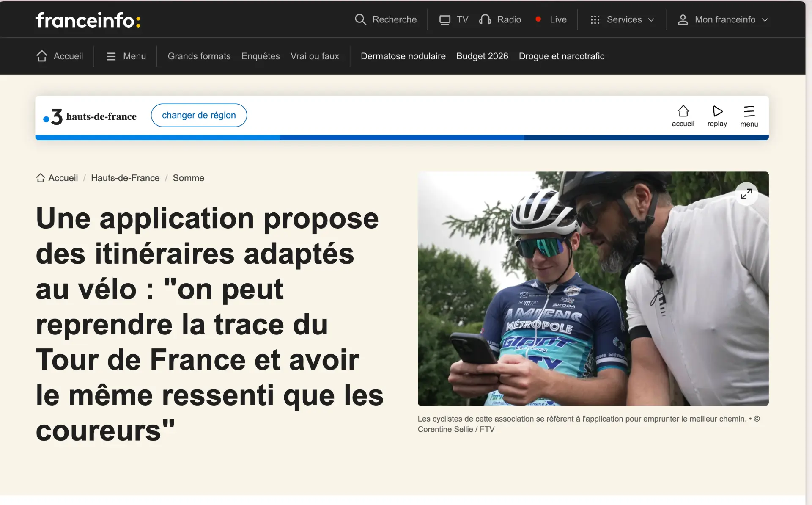Open Dermatose nodulaire topic link
812x505 pixels.
point(403,56)
